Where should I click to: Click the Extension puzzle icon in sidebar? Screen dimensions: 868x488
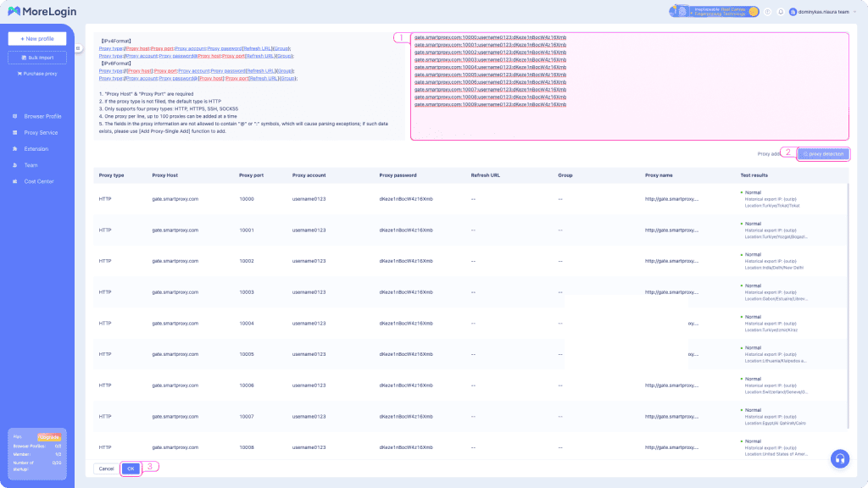tap(16, 148)
